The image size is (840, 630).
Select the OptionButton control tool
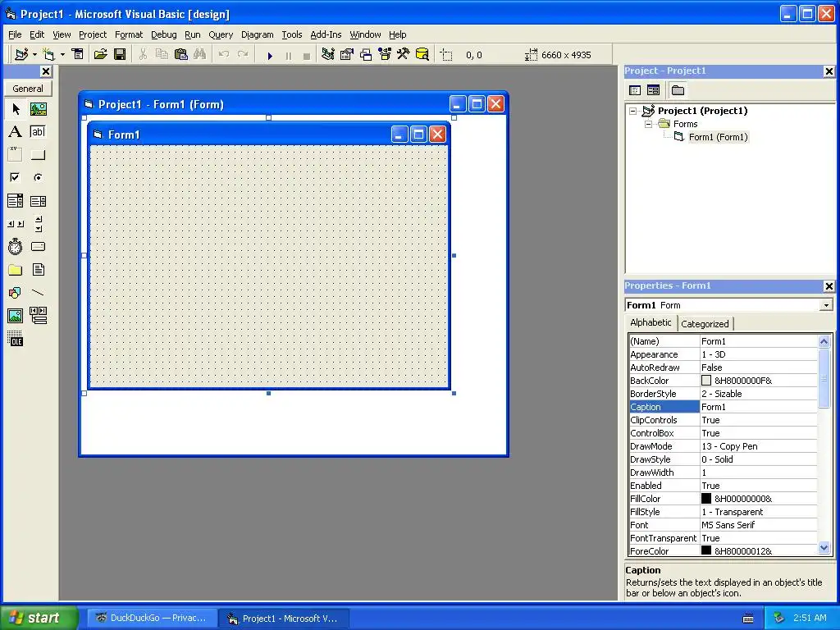[x=38, y=177]
